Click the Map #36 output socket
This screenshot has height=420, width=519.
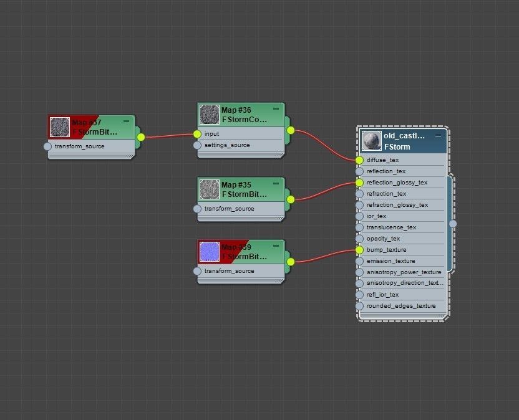(x=291, y=131)
